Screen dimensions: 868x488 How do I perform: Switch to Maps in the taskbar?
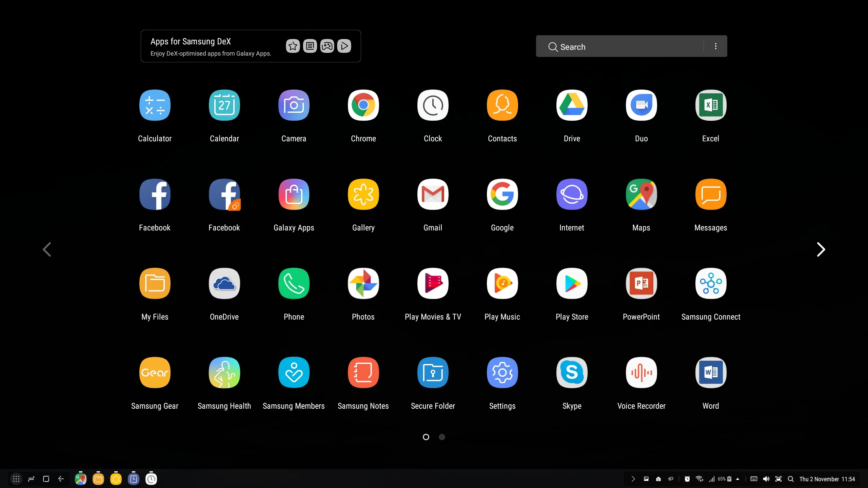pos(81,479)
